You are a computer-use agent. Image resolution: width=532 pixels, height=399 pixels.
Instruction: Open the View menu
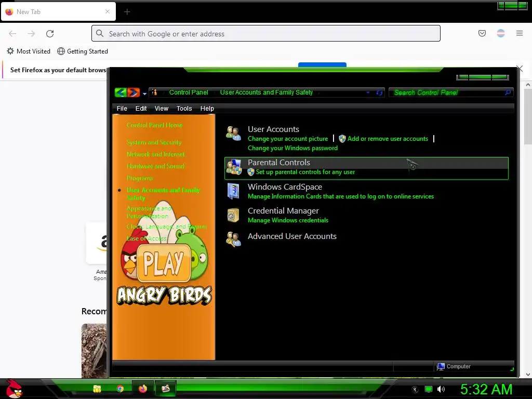coord(162,109)
